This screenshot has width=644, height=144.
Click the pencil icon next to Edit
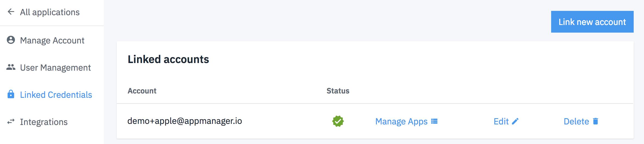(x=515, y=121)
